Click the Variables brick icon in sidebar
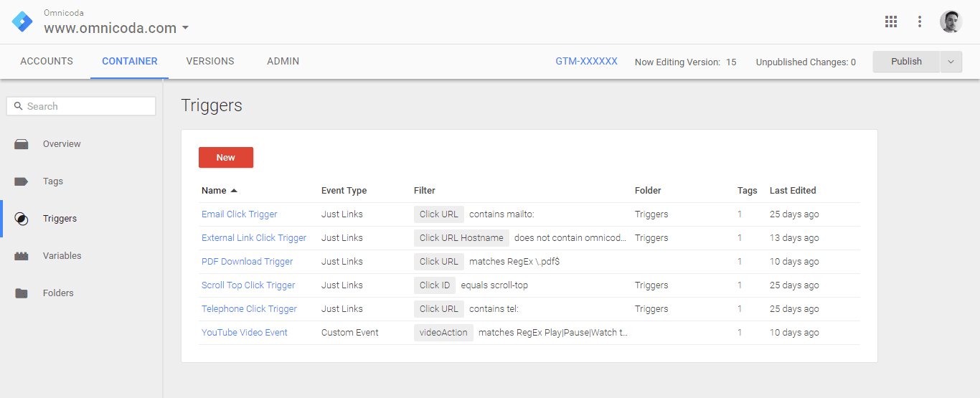Screen dimensions: 980x398 coord(22,256)
